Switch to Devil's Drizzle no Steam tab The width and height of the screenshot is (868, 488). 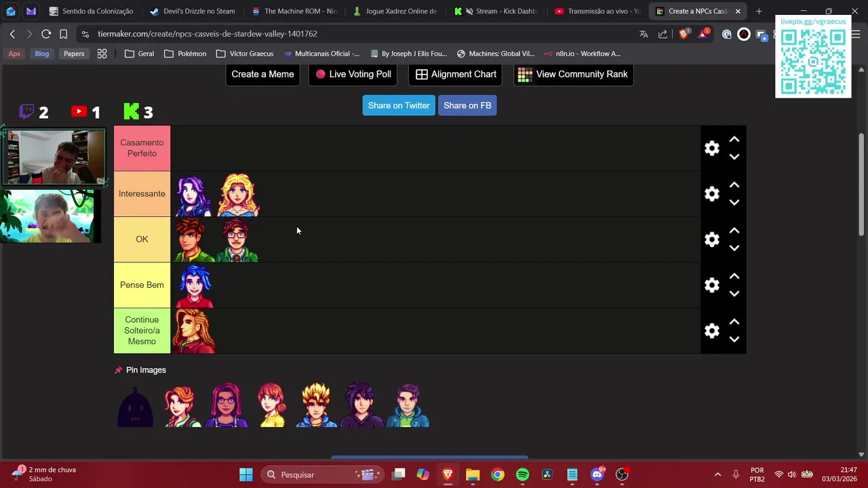pyautogui.click(x=193, y=12)
